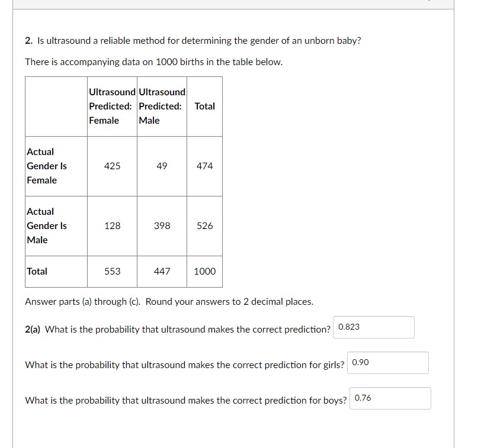Image resolution: width=481 pixels, height=448 pixels.
Task: Select the 526 total cell
Action: (204, 225)
